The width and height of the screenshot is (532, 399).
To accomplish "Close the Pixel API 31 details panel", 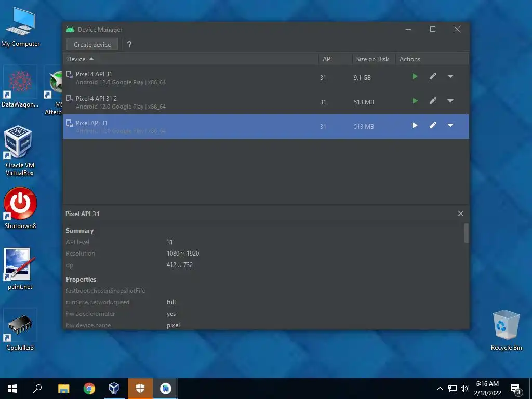I will pyautogui.click(x=460, y=214).
